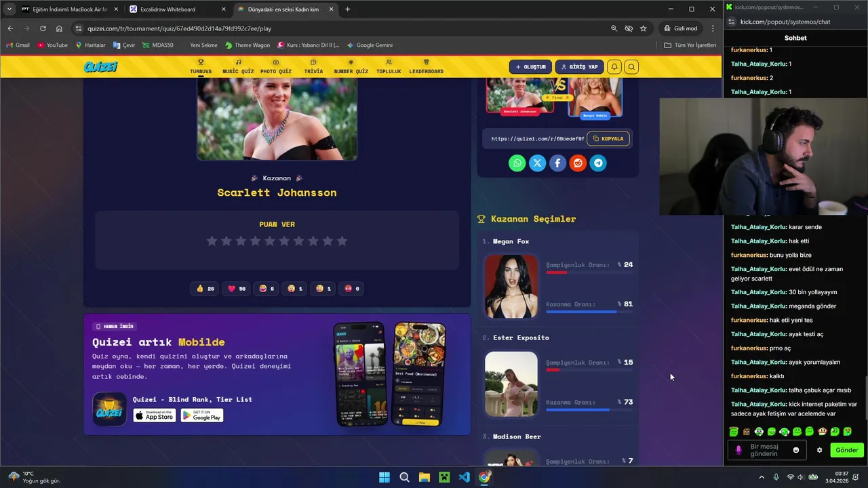Open the YouTube bookmark
This screenshot has height=488, width=868.
[53, 45]
